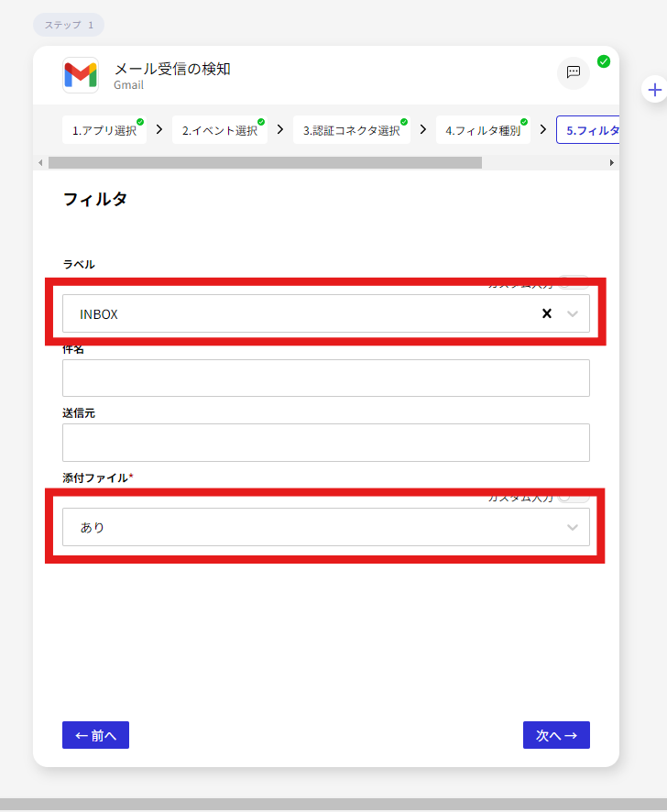Click the tab scrollbar right arrow
The image size is (667, 812).
tap(612, 162)
